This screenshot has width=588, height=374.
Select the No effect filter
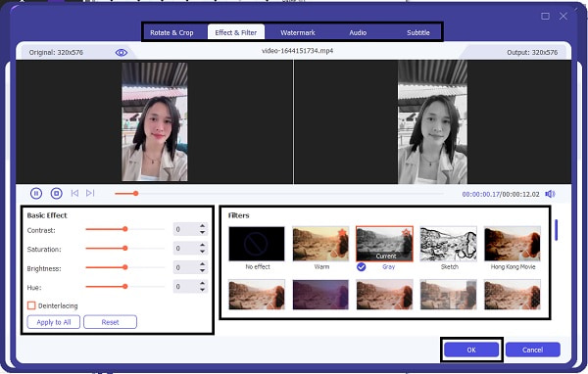[x=257, y=244]
